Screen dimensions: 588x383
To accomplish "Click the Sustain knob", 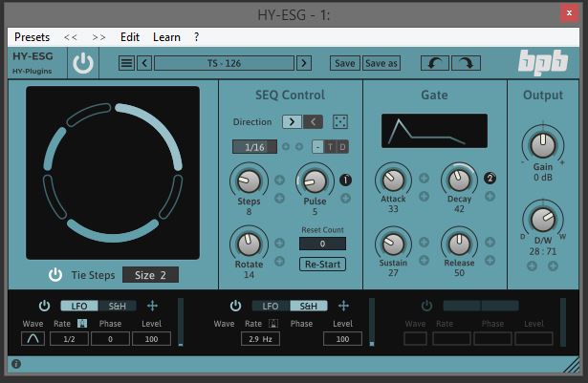I will (393, 244).
